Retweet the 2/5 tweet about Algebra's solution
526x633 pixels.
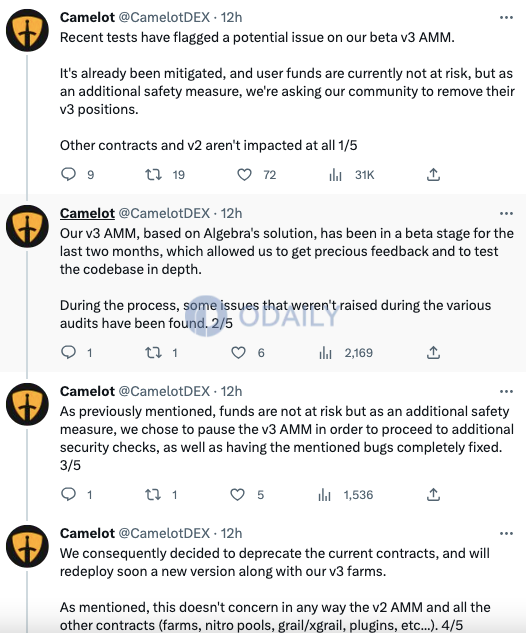(153, 353)
